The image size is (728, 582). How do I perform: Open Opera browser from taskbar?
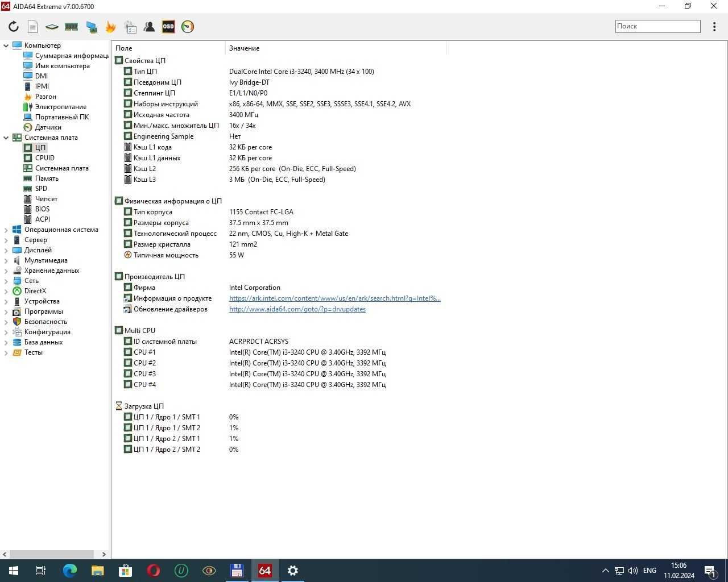pyautogui.click(x=153, y=571)
